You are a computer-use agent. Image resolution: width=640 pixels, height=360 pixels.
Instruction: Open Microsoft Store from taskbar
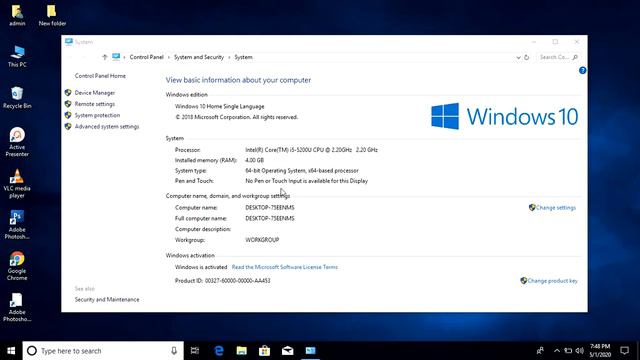click(x=264, y=351)
